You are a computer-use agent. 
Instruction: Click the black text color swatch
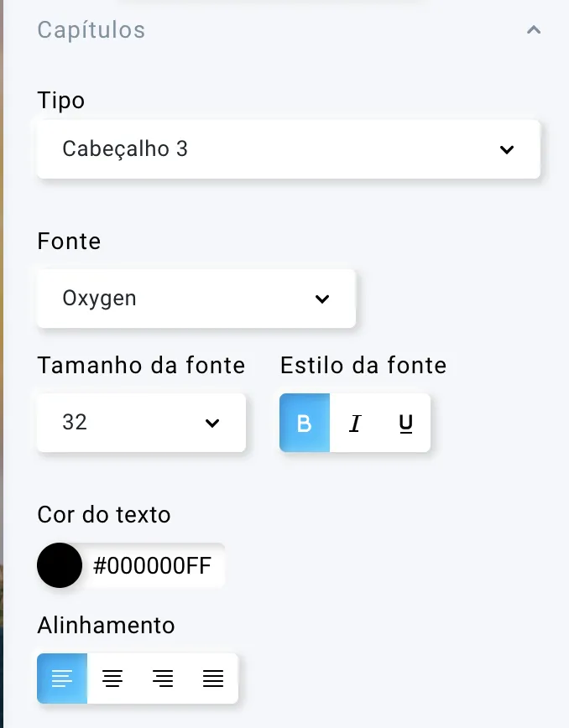point(60,565)
